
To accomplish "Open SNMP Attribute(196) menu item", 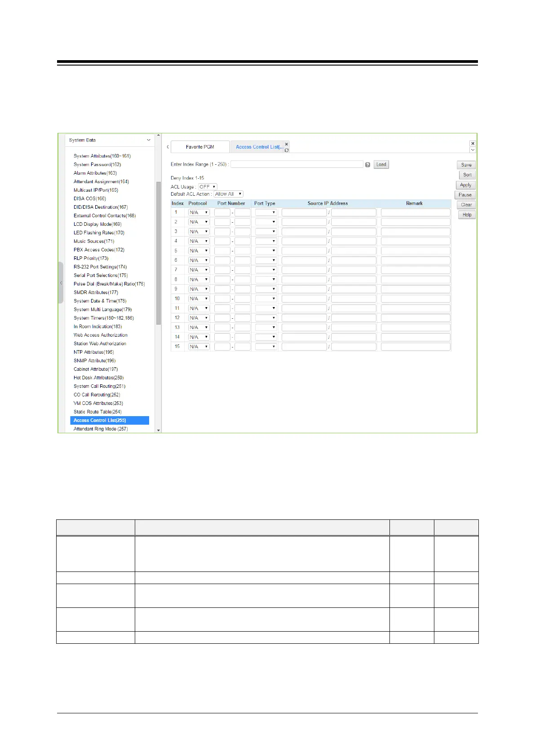I will pos(94,360).
